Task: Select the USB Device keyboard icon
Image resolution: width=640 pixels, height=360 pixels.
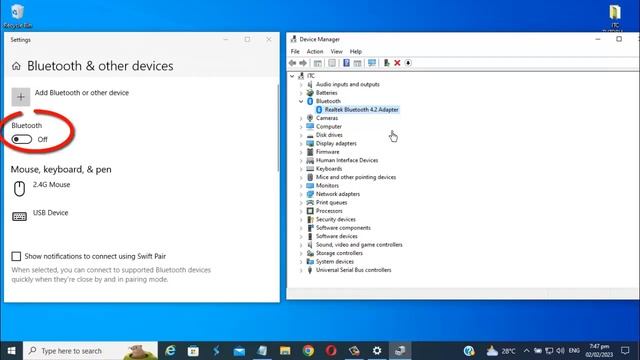Action: pyautogui.click(x=19, y=216)
